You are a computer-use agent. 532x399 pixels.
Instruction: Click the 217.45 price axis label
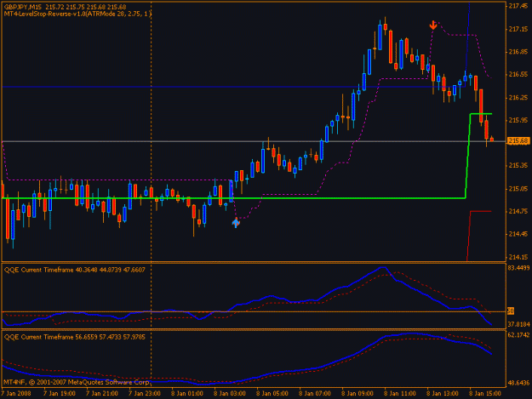coord(518,6)
